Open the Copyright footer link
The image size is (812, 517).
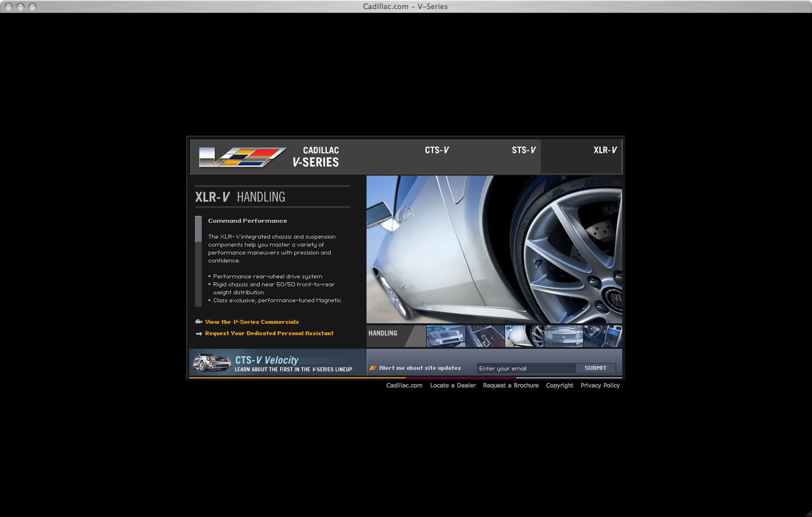(560, 385)
